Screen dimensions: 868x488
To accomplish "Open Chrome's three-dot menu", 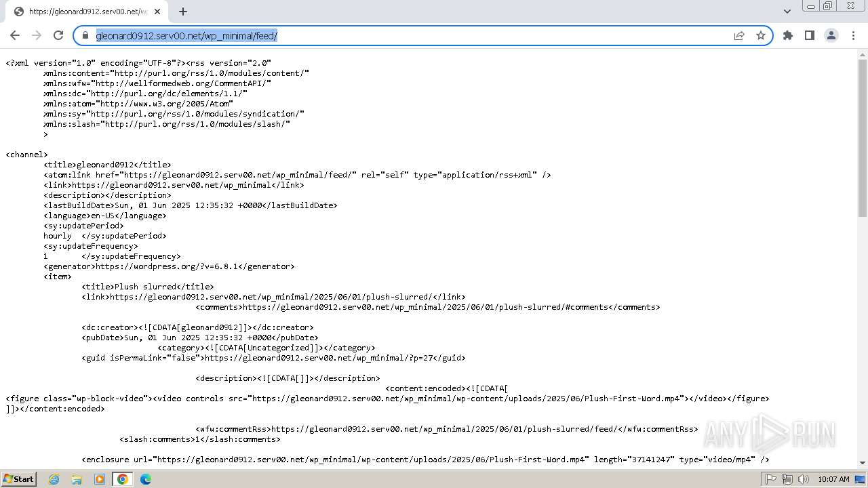I will pyautogui.click(x=853, y=35).
